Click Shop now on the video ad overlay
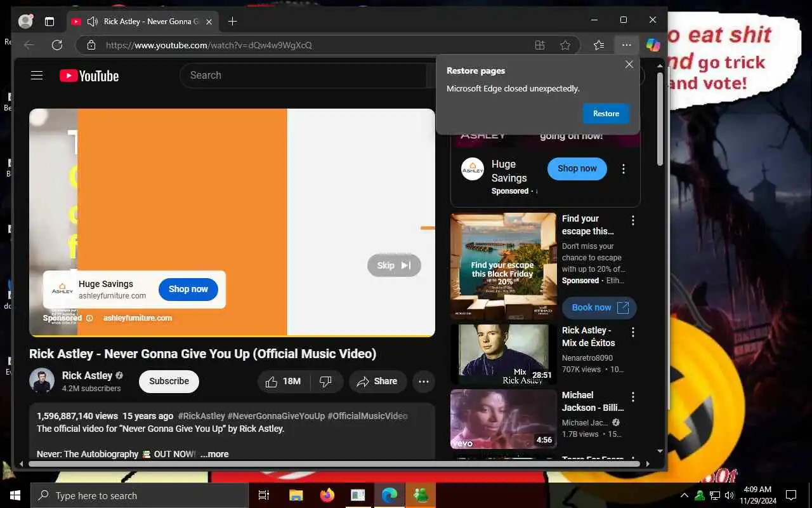812x508 pixels. tap(188, 289)
